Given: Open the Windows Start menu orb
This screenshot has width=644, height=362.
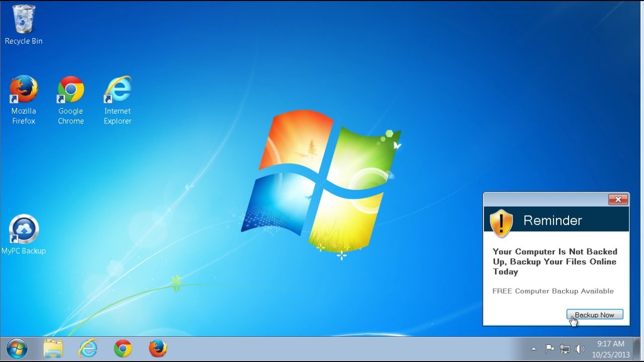Looking at the screenshot, I should coord(17,348).
